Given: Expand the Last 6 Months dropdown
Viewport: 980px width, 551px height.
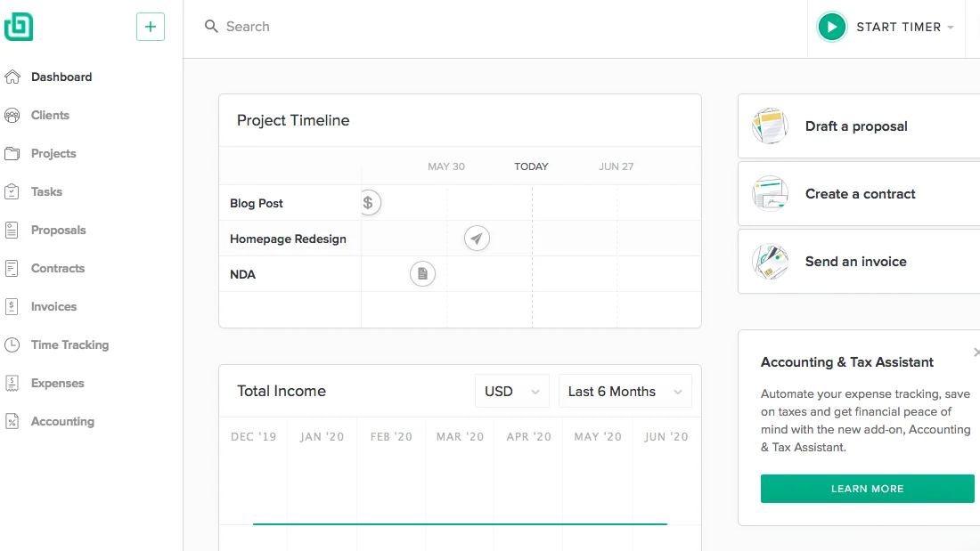Looking at the screenshot, I should click(x=625, y=392).
